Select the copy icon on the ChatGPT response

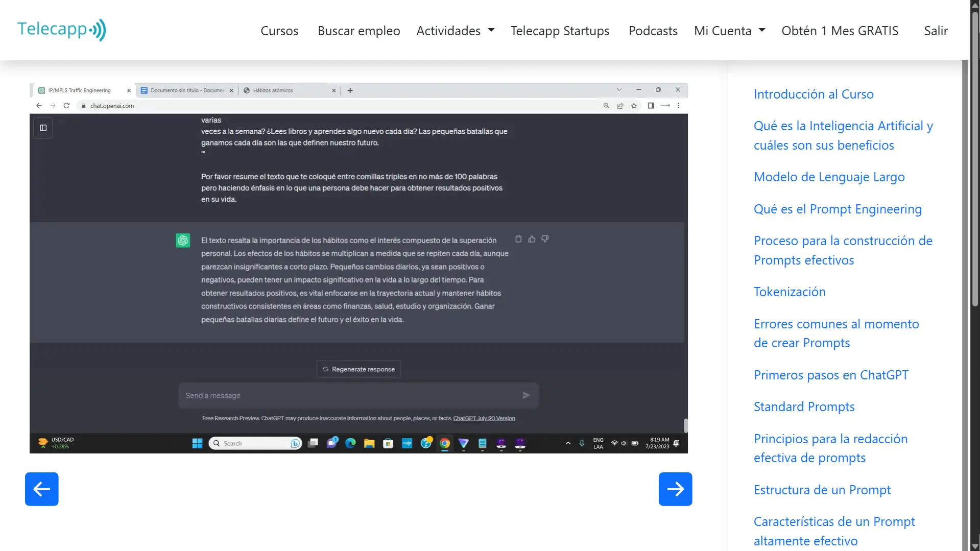pyautogui.click(x=518, y=239)
